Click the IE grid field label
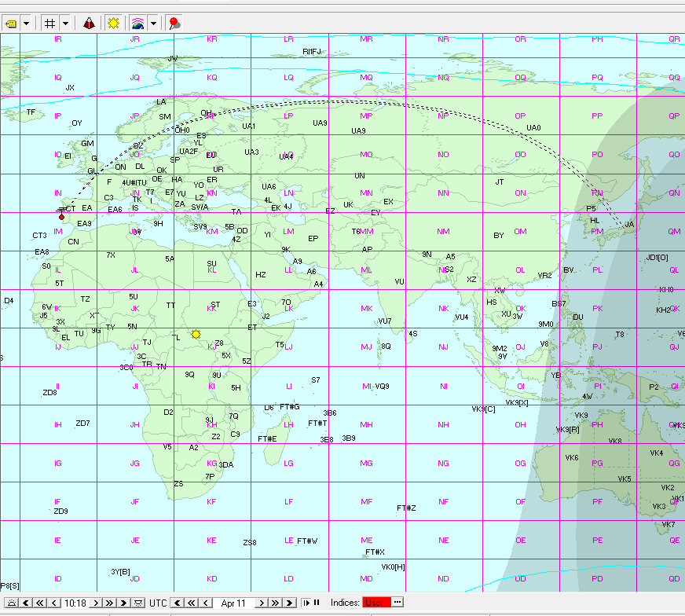 (x=57, y=541)
